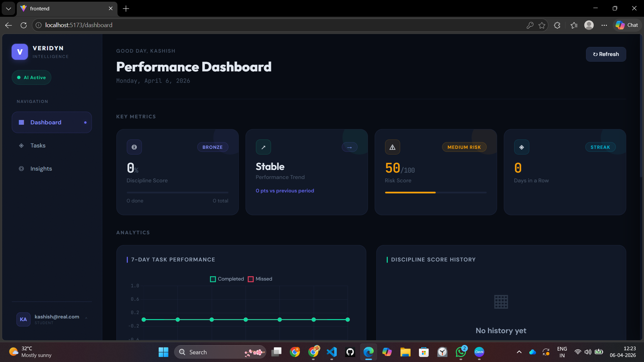644x362 pixels.
Task: Open WhatsApp from taskbar
Action: [461, 352]
